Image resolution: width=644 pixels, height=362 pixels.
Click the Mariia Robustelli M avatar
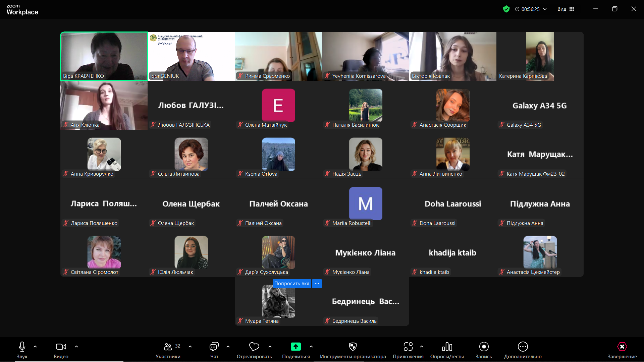click(x=366, y=203)
